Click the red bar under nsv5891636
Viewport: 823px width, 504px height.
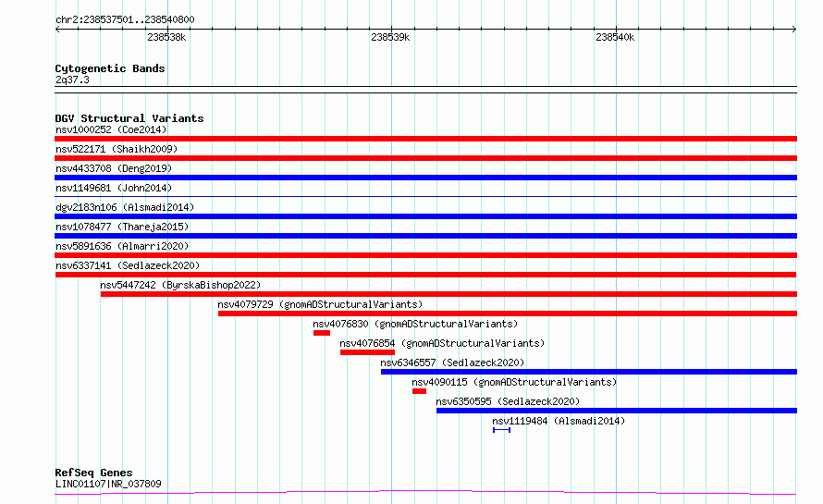(425, 255)
